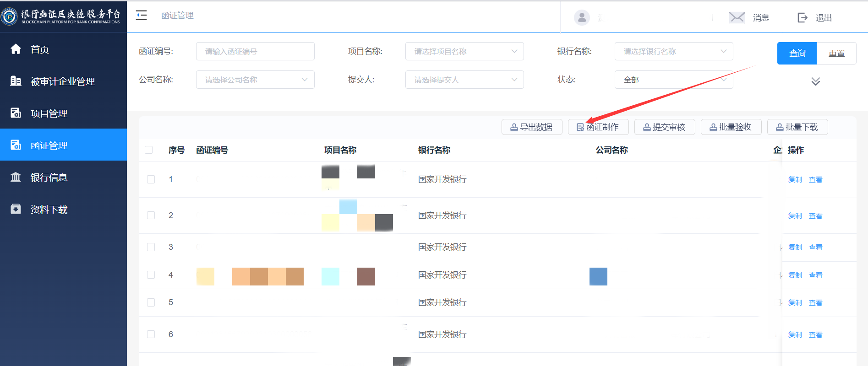868x366 pixels.
Task: Select the checkbox for row 4
Action: [151, 275]
